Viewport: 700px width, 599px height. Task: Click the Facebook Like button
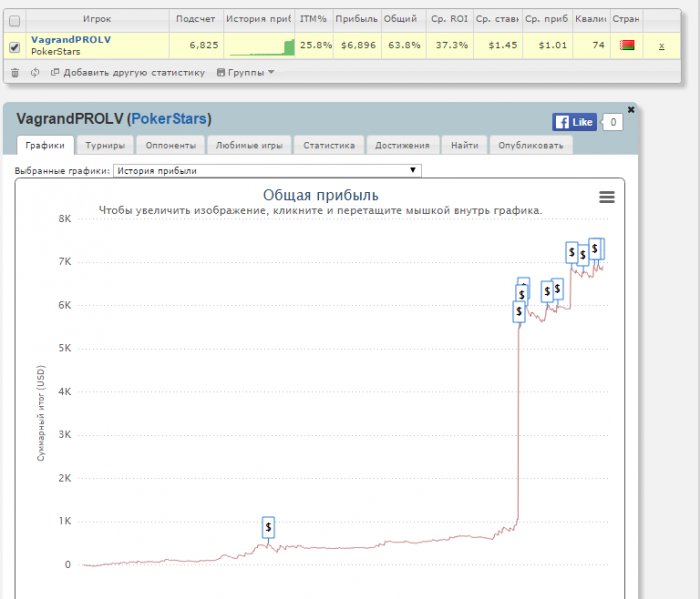pyautogui.click(x=574, y=122)
